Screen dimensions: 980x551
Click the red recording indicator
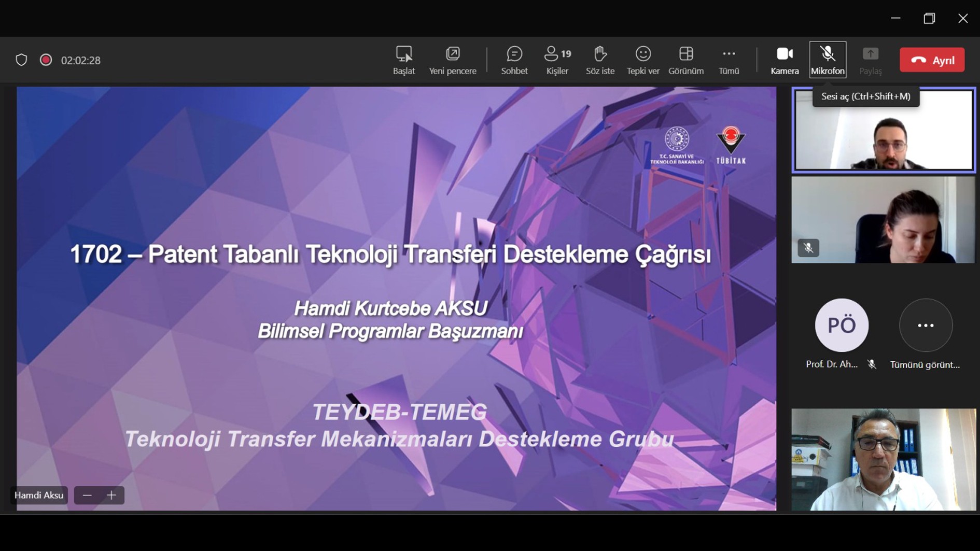click(46, 60)
